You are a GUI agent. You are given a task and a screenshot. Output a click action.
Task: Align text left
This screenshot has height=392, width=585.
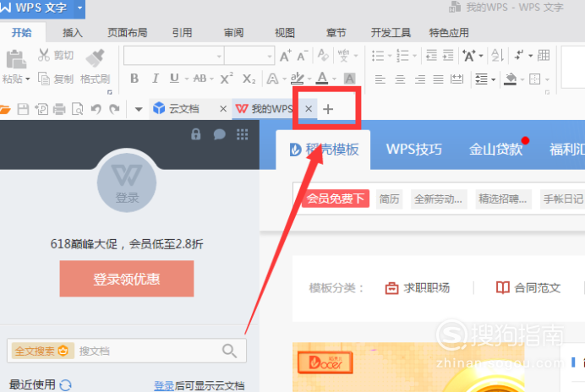[x=380, y=79]
